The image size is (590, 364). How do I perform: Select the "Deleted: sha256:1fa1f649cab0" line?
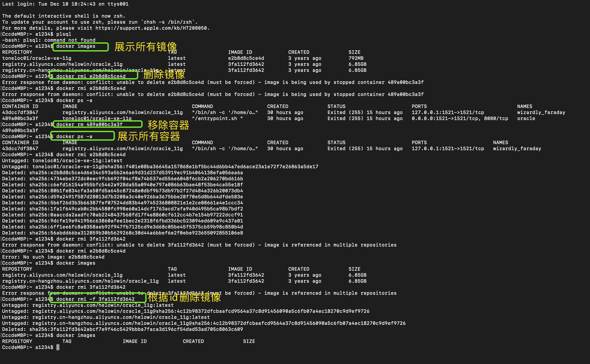click(x=122, y=208)
